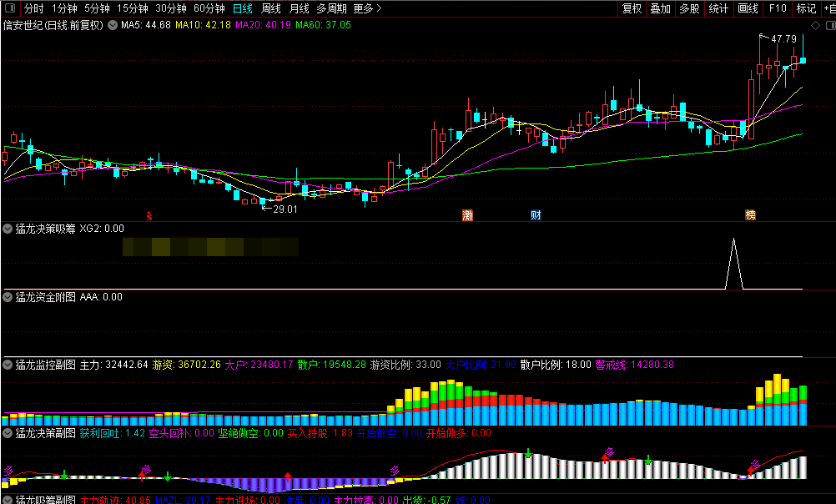
Task: Expand the 猛龙资金附图 indicator settings arrow
Action: [x=8, y=296]
